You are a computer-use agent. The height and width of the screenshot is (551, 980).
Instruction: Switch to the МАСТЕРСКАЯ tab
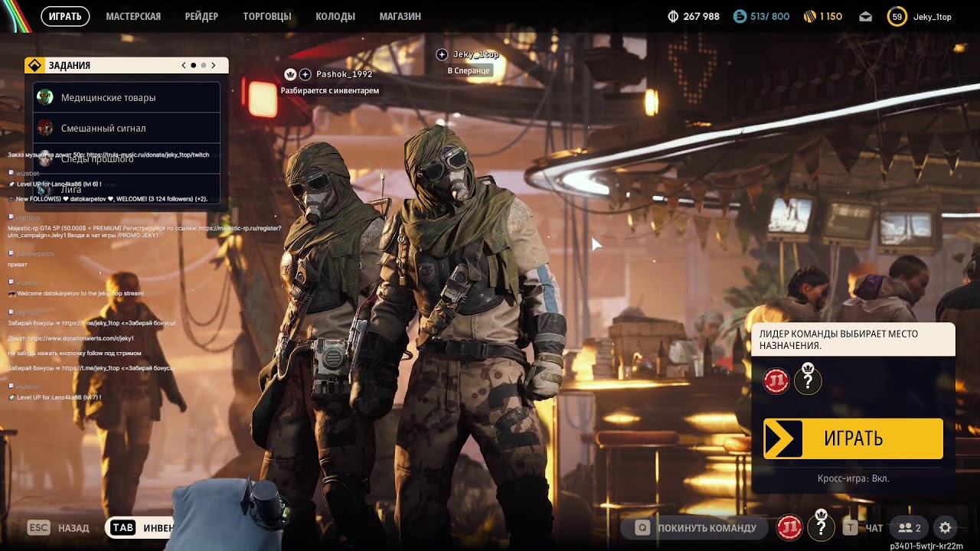(x=133, y=16)
